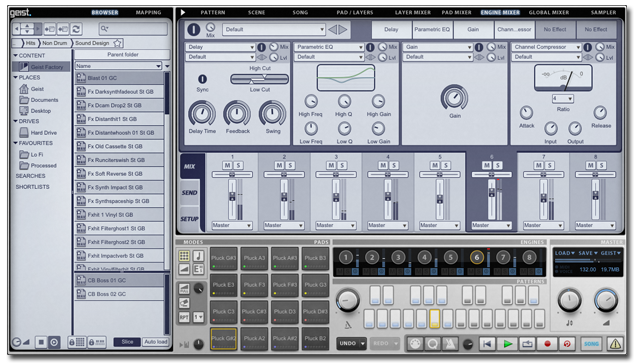Viewport: 634px width, 363px height.
Task: Open the Delay effect type dropdown
Action: (220, 47)
